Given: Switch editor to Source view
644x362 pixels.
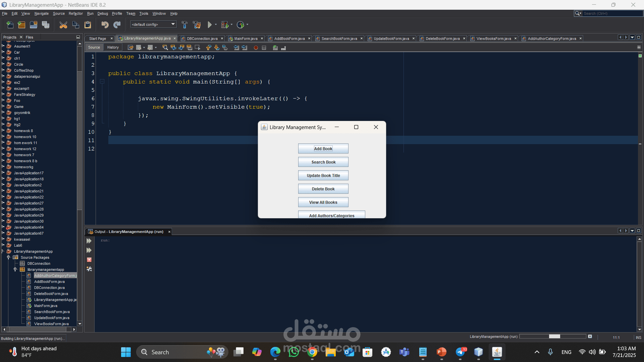Looking at the screenshot, I should point(94,48).
